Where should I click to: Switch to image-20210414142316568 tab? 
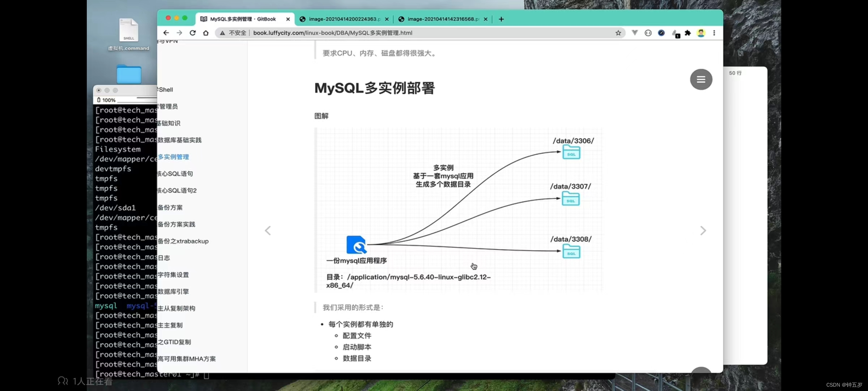tap(443, 19)
